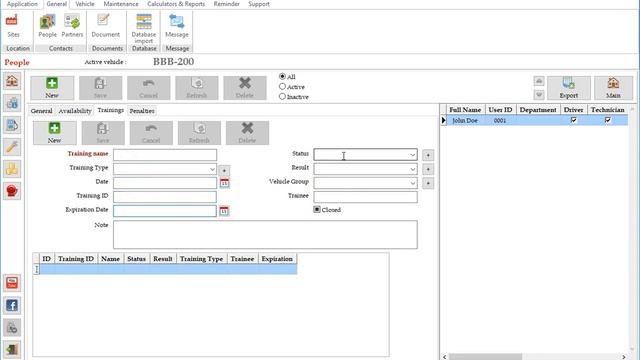Click the top-level Save button
Viewport: 640px width, 360px height.
[100, 88]
